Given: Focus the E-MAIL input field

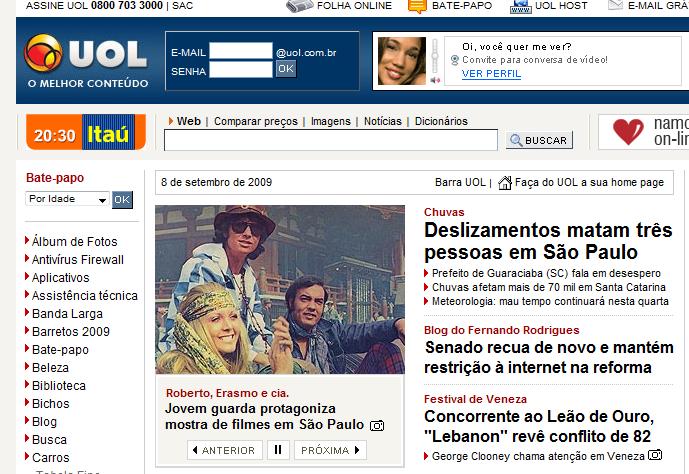Looking at the screenshot, I should click(241, 51).
